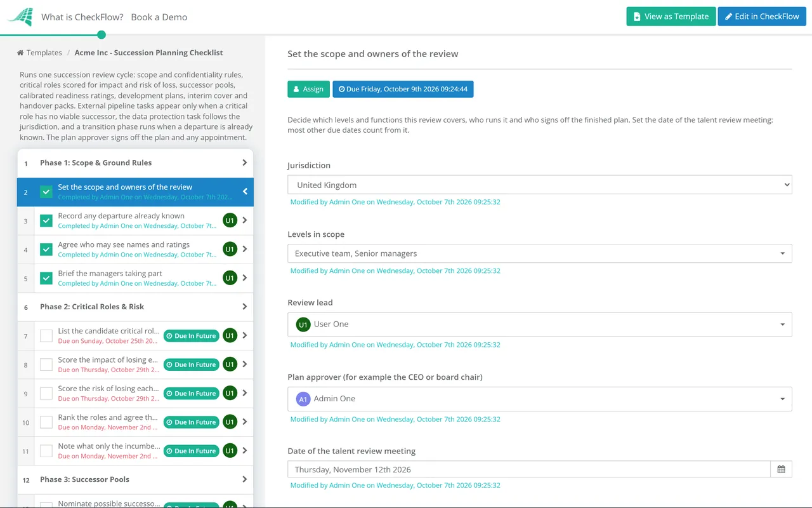This screenshot has height=508, width=812.
Task: Open the calendar picker icon for meeting date
Action: pos(781,469)
